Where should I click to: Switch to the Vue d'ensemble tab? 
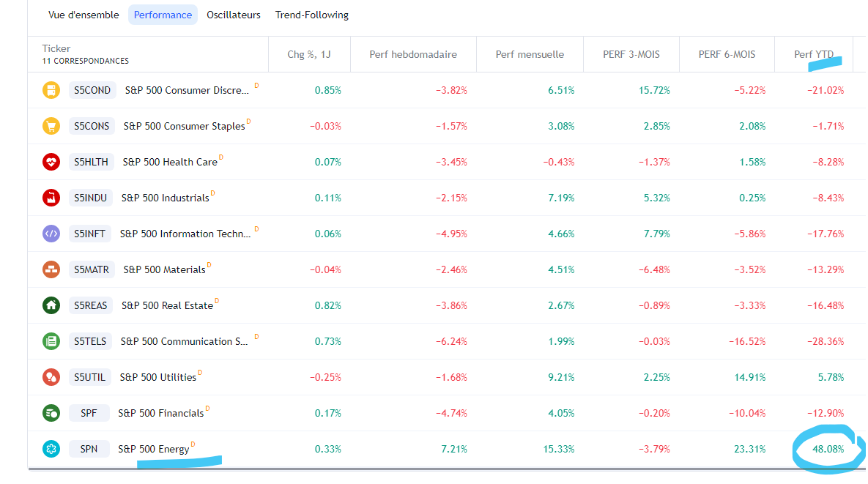click(x=84, y=15)
